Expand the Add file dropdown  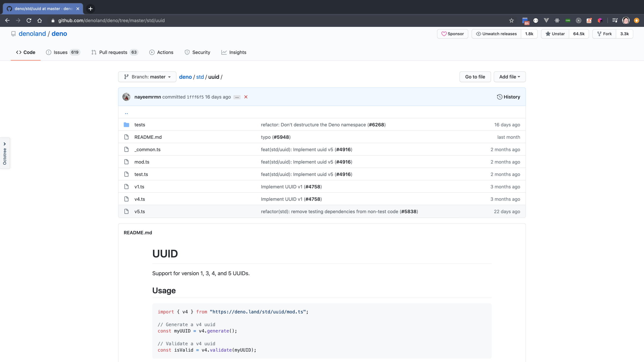509,77
